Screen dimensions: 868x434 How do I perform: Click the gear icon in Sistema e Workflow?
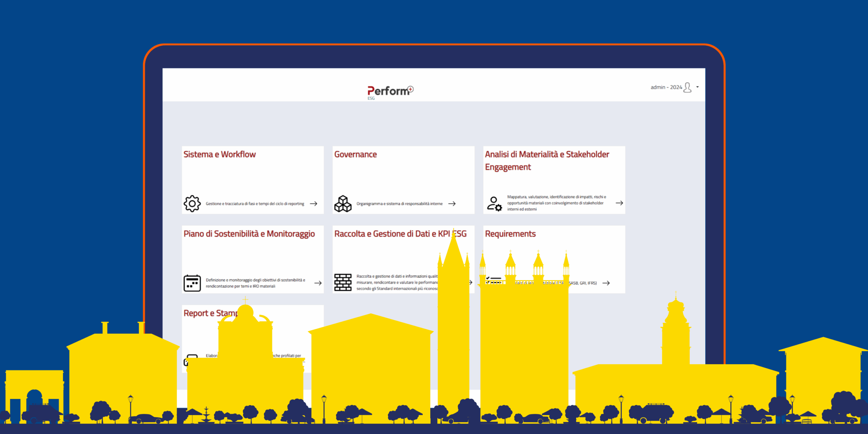pyautogui.click(x=192, y=203)
